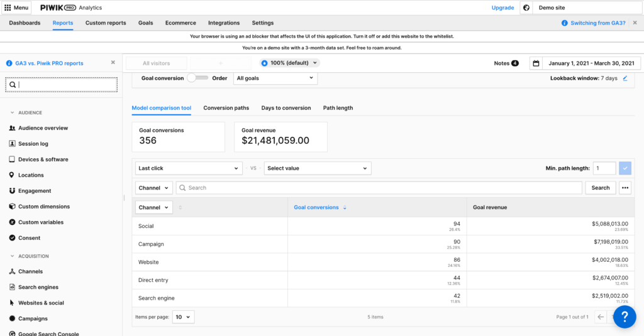Open the Menu grid icon
The image size is (644, 336).
coord(8,8)
